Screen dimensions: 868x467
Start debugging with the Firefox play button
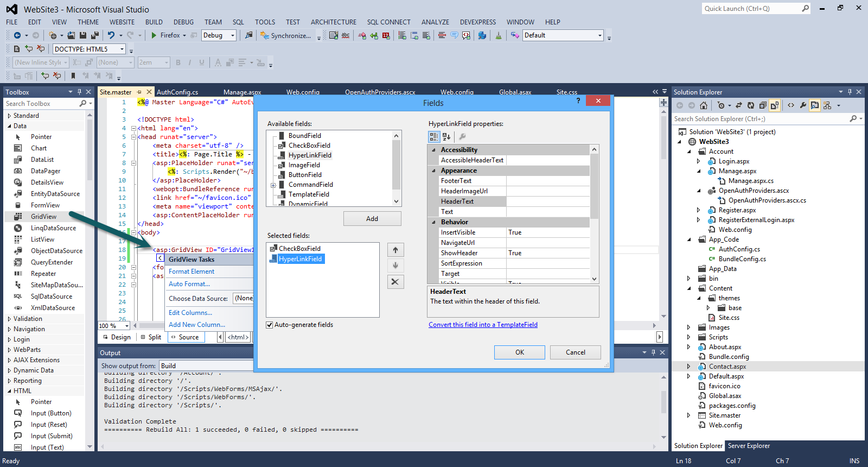154,35
